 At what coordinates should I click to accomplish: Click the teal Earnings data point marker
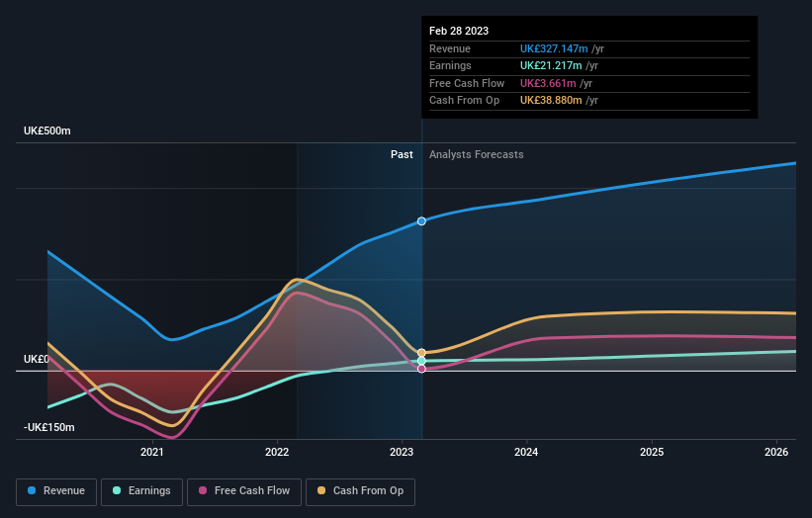pyautogui.click(x=421, y=361)
